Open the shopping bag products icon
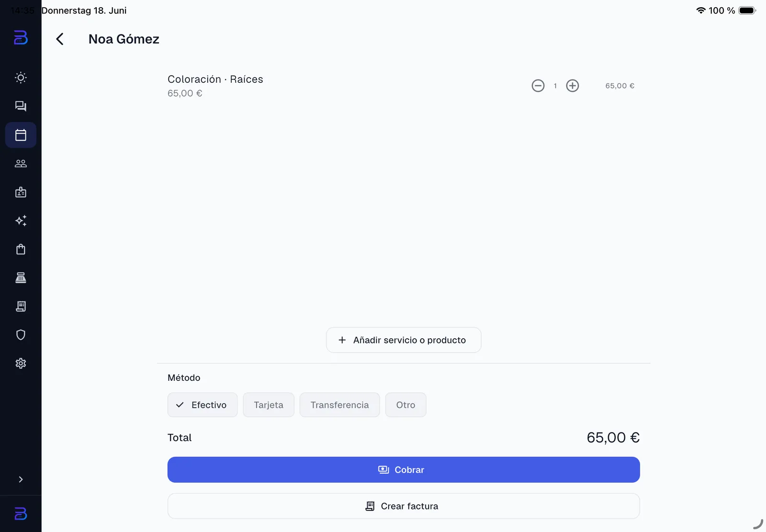766x532 pixels. pyautogui.click(x=21, y=249)
